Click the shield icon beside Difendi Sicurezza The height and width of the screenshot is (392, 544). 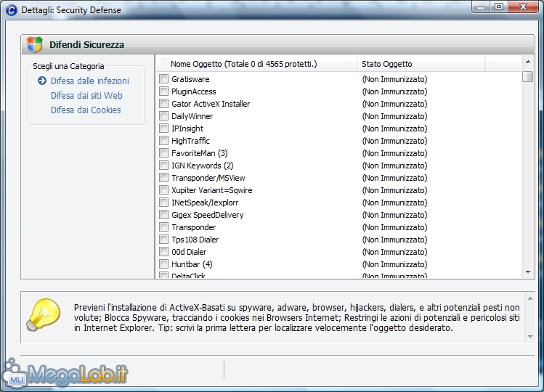(34, 44)
